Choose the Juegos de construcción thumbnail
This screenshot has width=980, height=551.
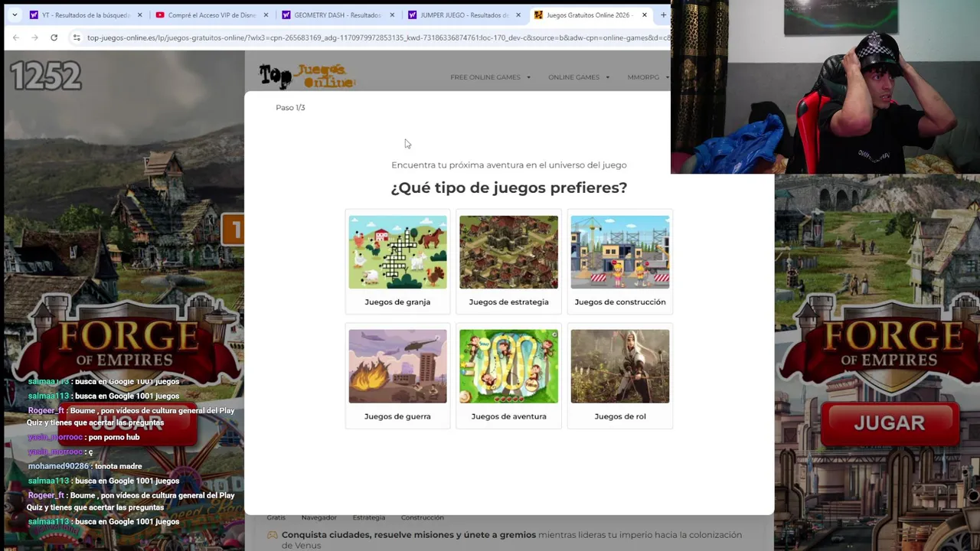620,252
